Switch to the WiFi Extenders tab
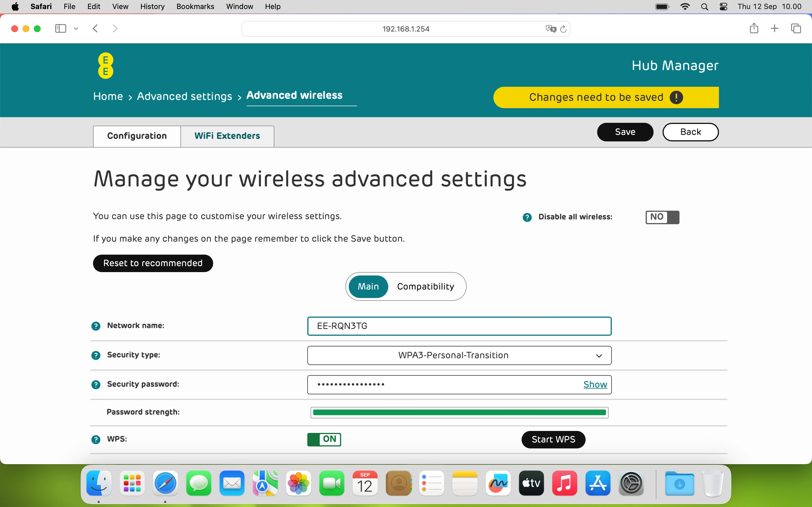This screenshot has height=507, width=812. [x=227, y=136]
